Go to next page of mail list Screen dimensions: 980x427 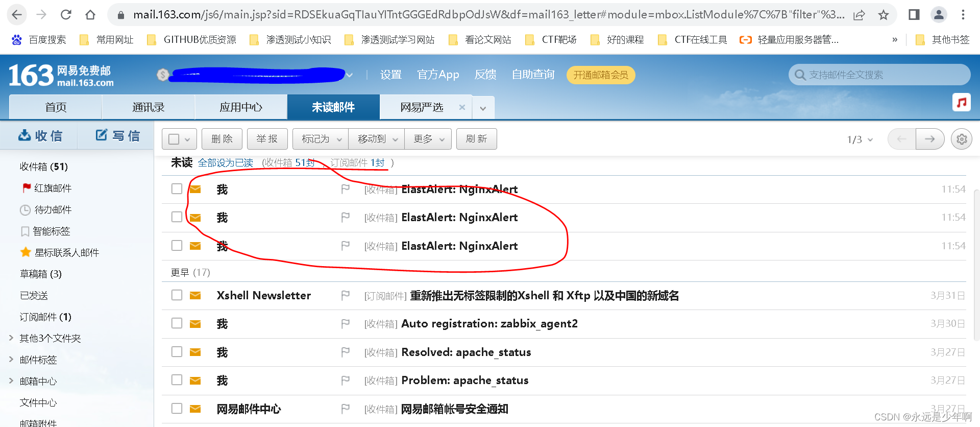coord(930,139)
